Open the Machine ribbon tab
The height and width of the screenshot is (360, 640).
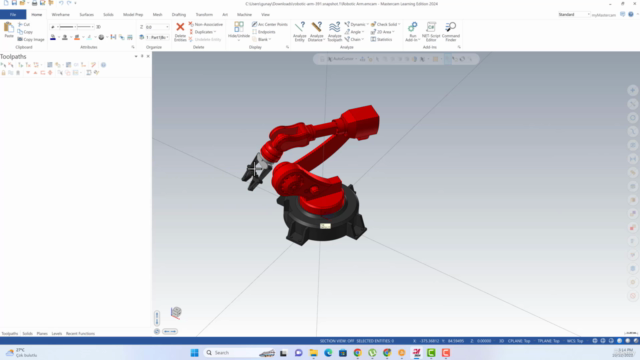tap(244, 14)
